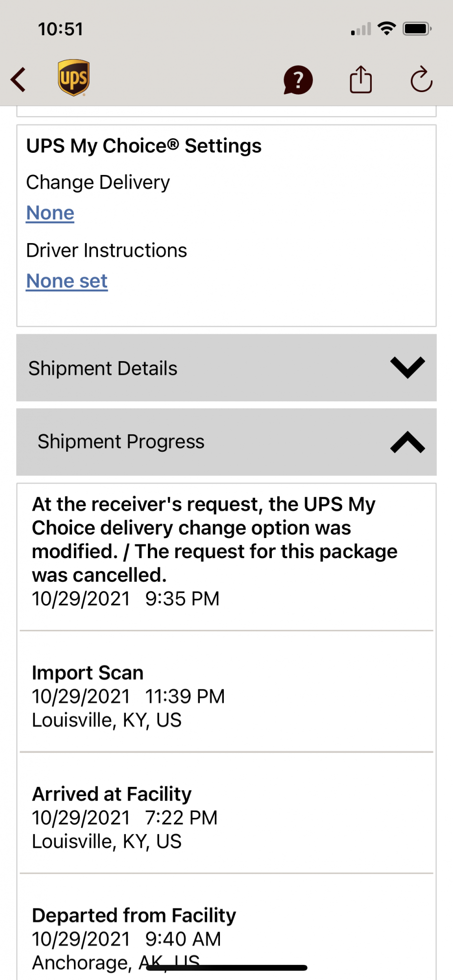The image size is (453, 980).
Task: Collapse Shipment Progress with the up chevron
Action: coord(407,442)
